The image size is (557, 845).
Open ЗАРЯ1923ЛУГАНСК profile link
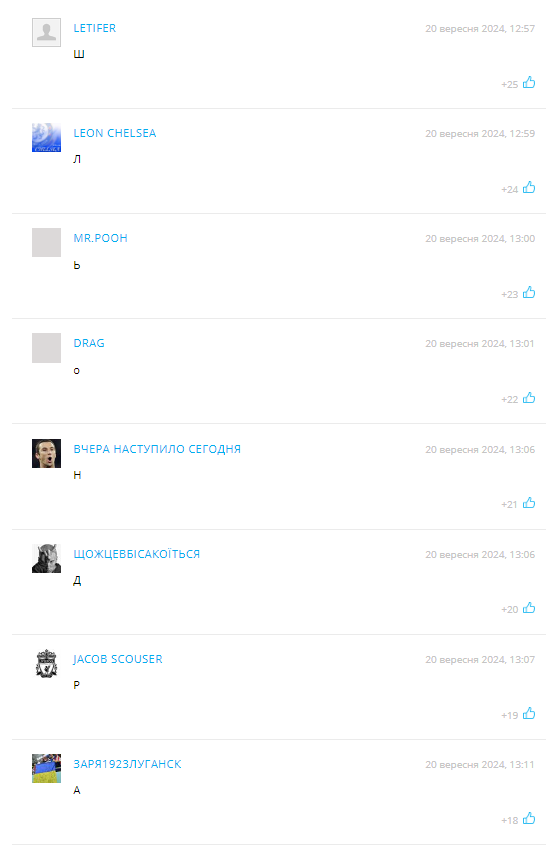tap(128, 764)
